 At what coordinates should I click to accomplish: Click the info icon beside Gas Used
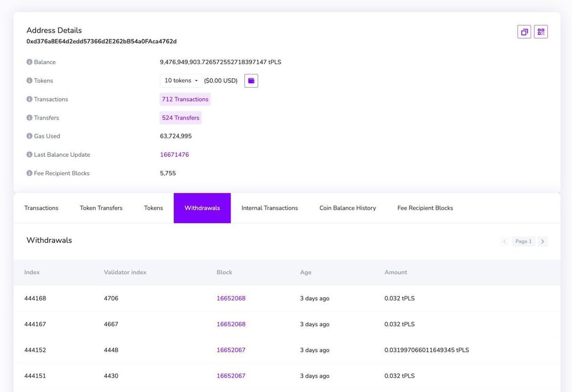30,136
